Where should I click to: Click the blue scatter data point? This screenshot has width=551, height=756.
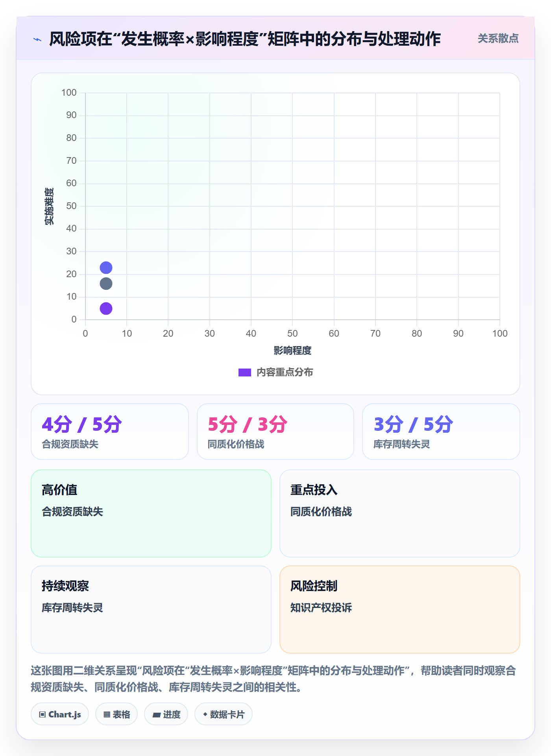(x=106, y=268)
